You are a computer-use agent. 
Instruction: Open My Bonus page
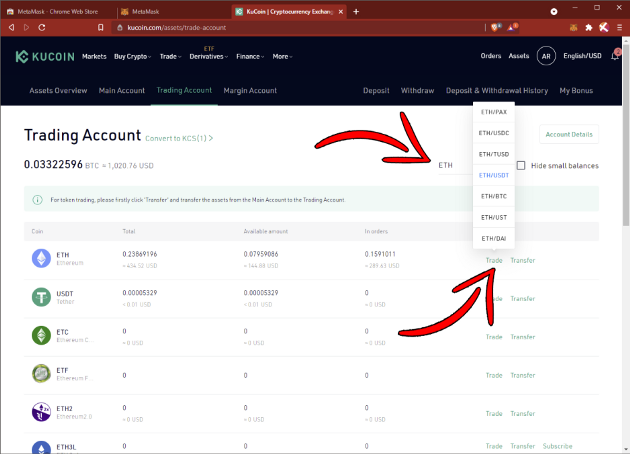tap(576, 91)
